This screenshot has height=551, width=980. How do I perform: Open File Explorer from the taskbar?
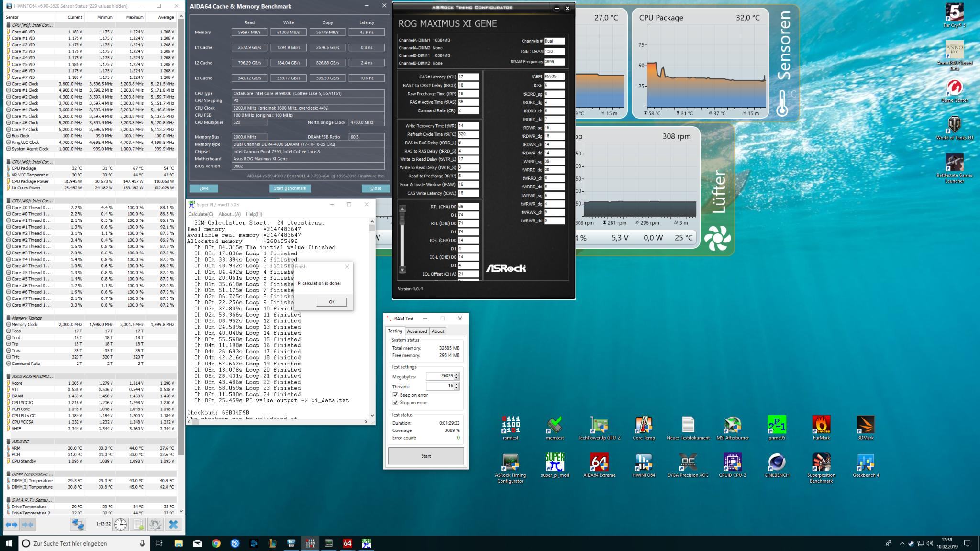[x=178, y=543]
